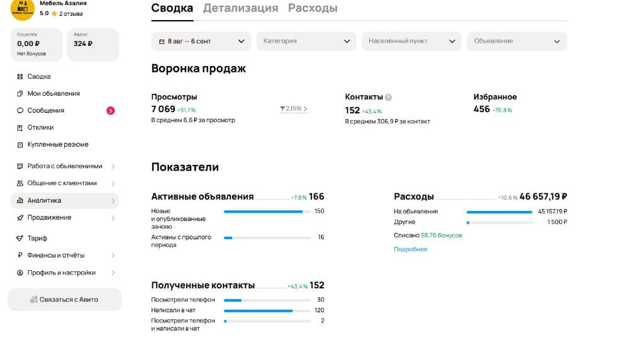Click the calendar icon in date filter

(x=162, y=42)
